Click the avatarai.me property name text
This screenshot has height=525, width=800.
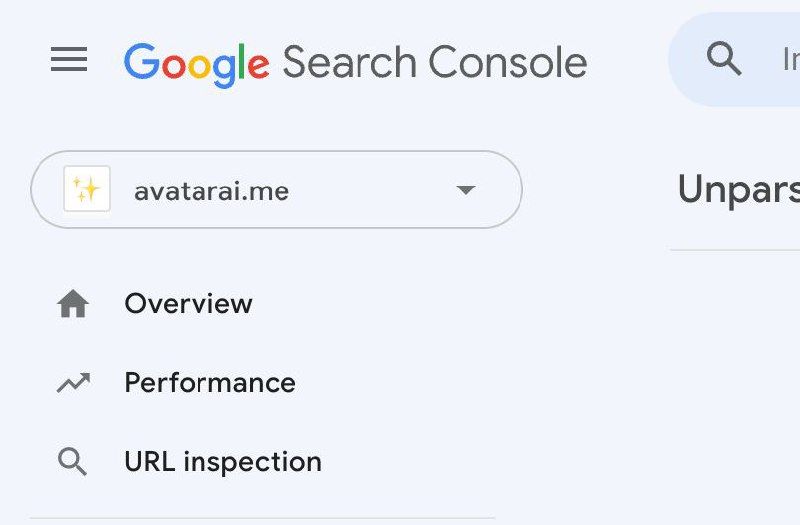pos(211,191)
